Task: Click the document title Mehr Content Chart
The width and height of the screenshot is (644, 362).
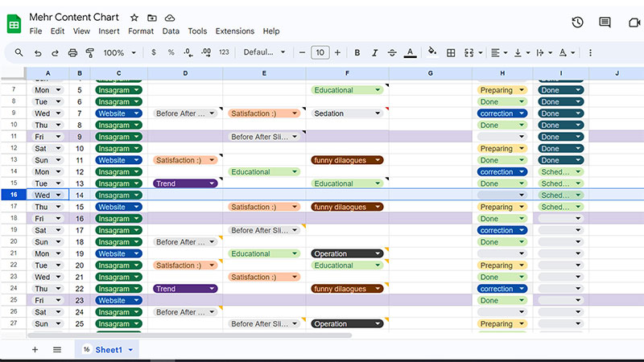Action: pyautogui.click(x=74, y=17)
